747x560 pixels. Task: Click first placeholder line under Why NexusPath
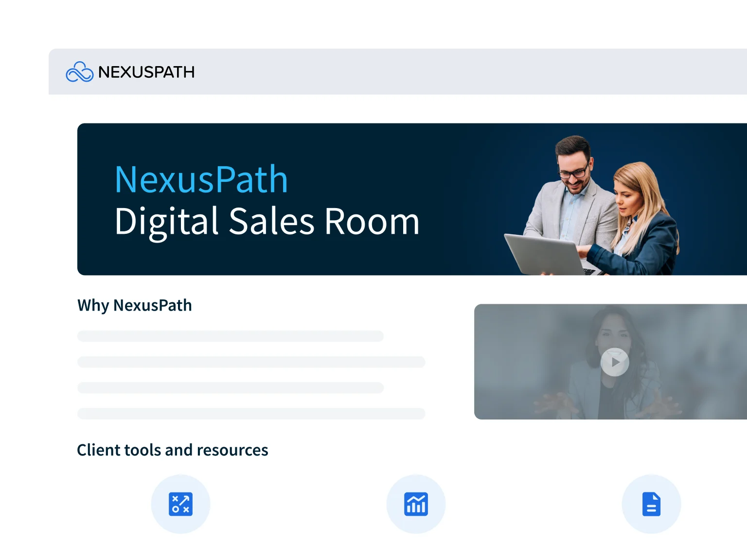pyautogui.click(x=230, y=336)
